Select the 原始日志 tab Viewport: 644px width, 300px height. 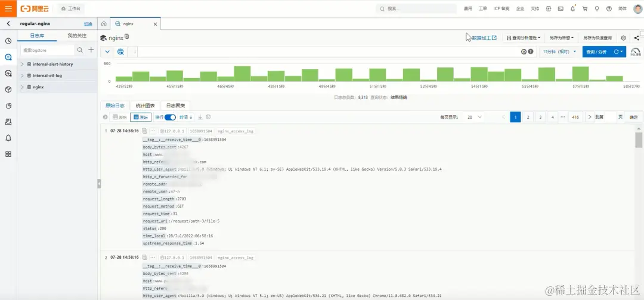115,106
